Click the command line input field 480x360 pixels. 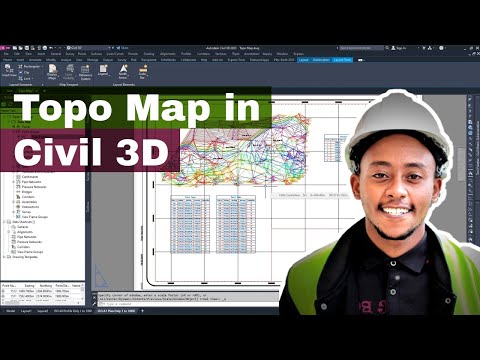[x=187, y=304]
